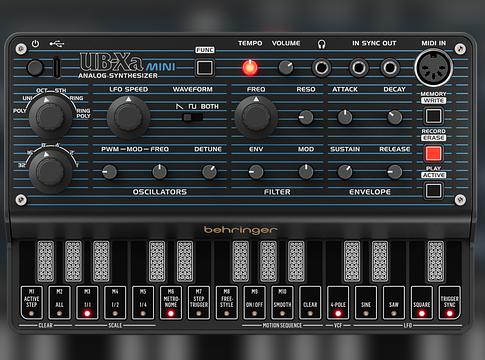
Task: Click the filter ENV knob
Action: pos(256,172)
